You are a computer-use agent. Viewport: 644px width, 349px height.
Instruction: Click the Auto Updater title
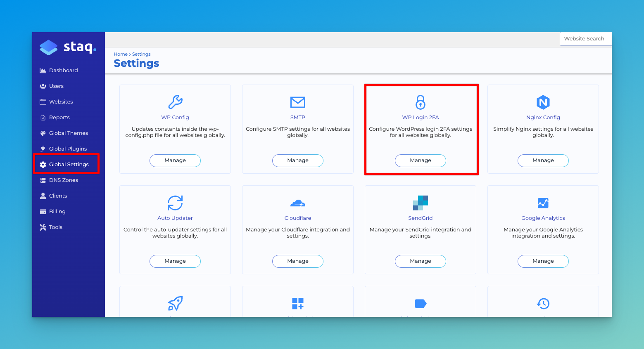pos(175,218)
